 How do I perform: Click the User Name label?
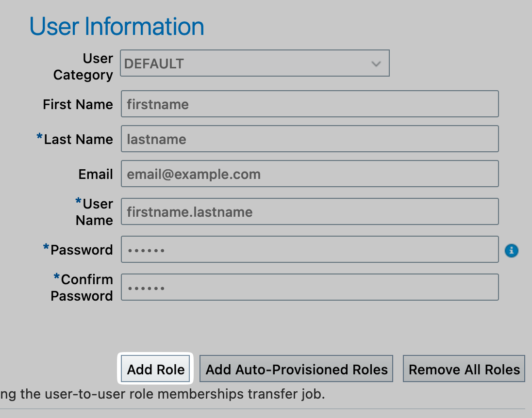tap(94, 212)
